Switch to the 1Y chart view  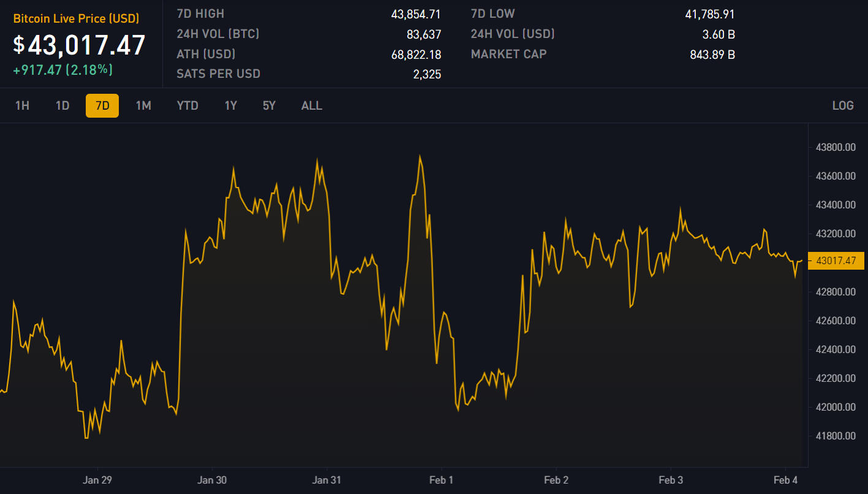tap(231, 105)
